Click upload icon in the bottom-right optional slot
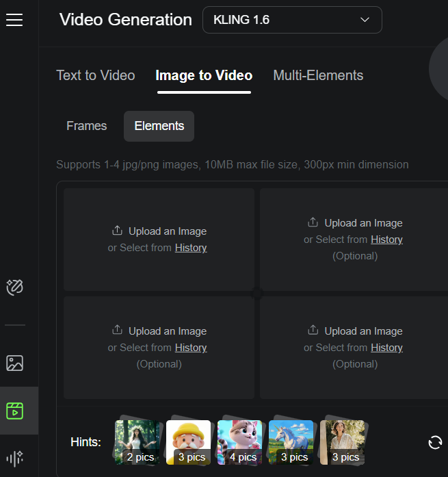Image resolution: width=448 pixels, height=477 pixels. (313, 330)
